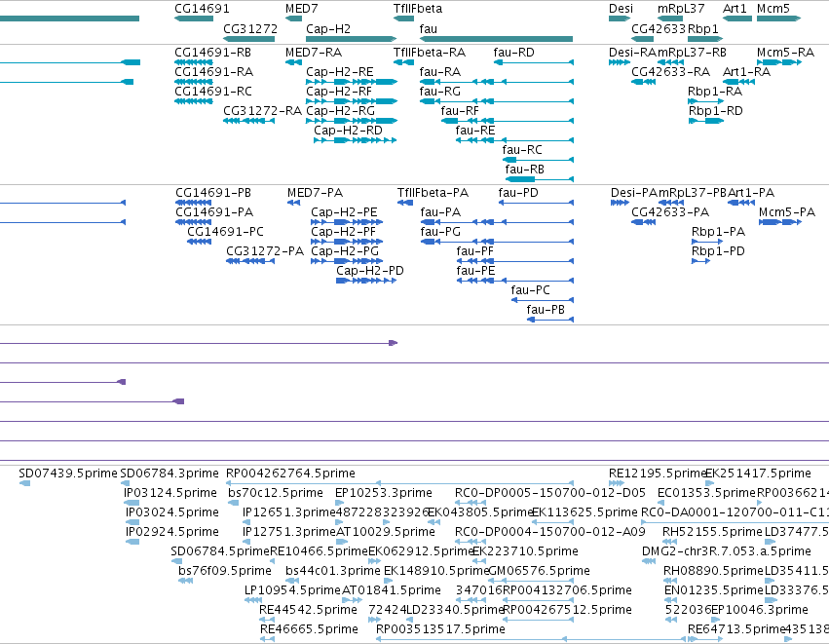Select the fau gene bar

coord(496,39)
